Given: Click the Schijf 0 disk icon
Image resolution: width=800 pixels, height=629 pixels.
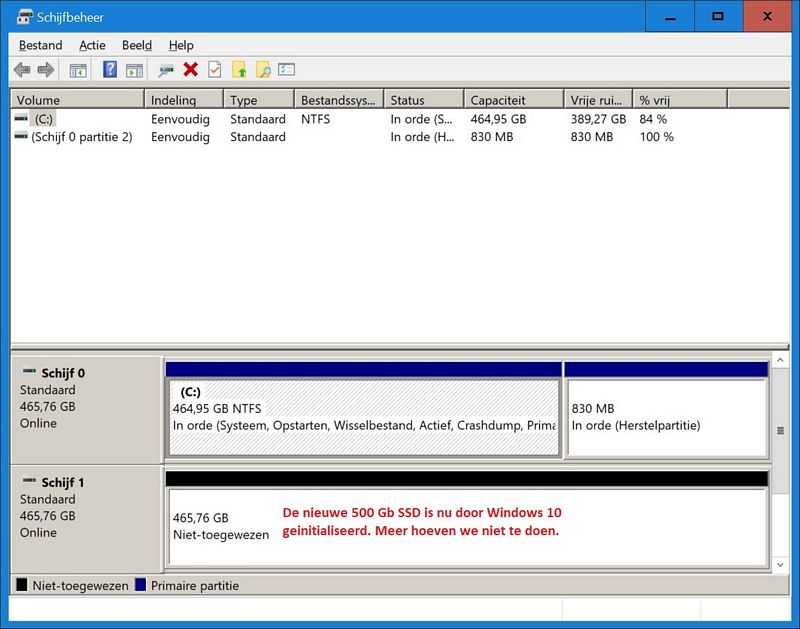Looking at the screenshot, I should pyautogui.click(x=29, y=371).
